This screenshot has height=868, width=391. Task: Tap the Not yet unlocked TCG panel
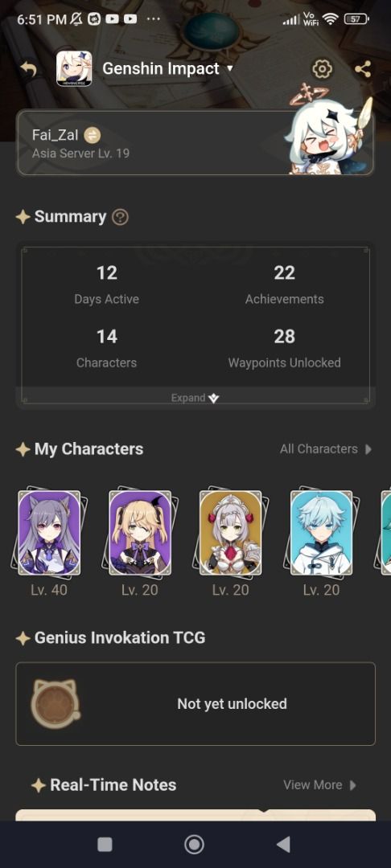click(195, 703)
